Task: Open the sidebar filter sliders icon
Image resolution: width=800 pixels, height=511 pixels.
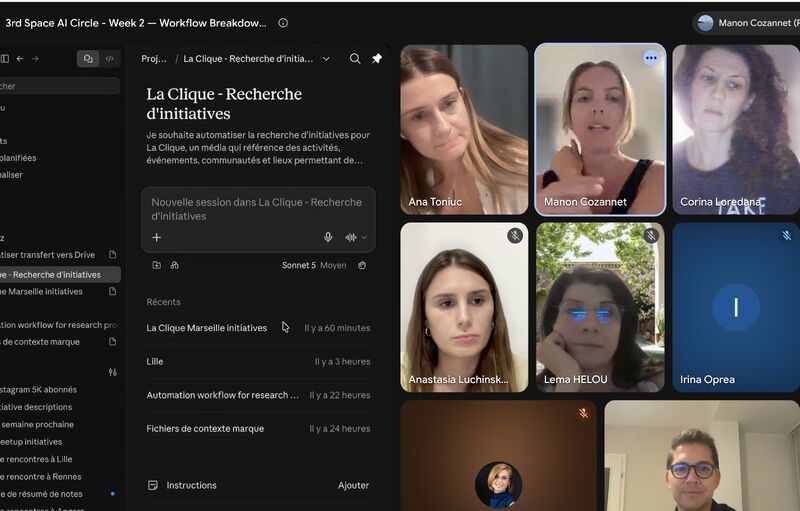Action: pos(112,372)
